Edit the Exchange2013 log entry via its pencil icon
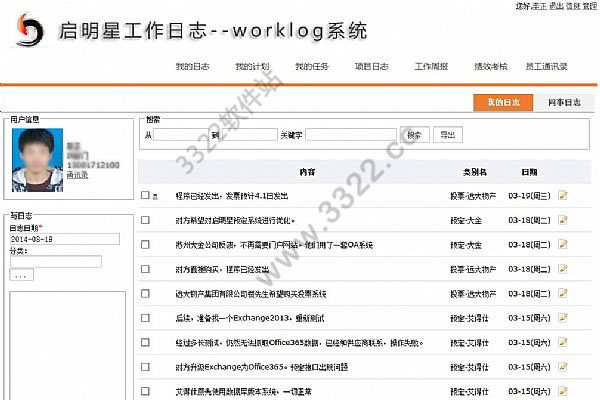The image size is (600, 400). pos(562,318)
